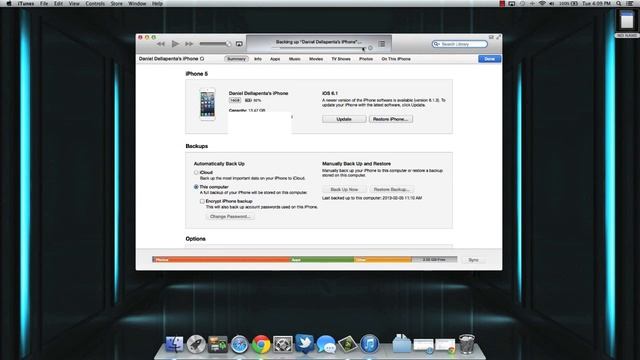The width and height of the screenshot is (640, 360).
Task: Click the green Apps segment of capacity bar
Action: [322, 260]
